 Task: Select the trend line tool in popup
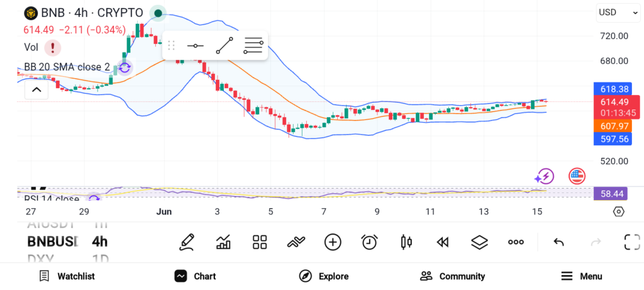click(225, 45)
